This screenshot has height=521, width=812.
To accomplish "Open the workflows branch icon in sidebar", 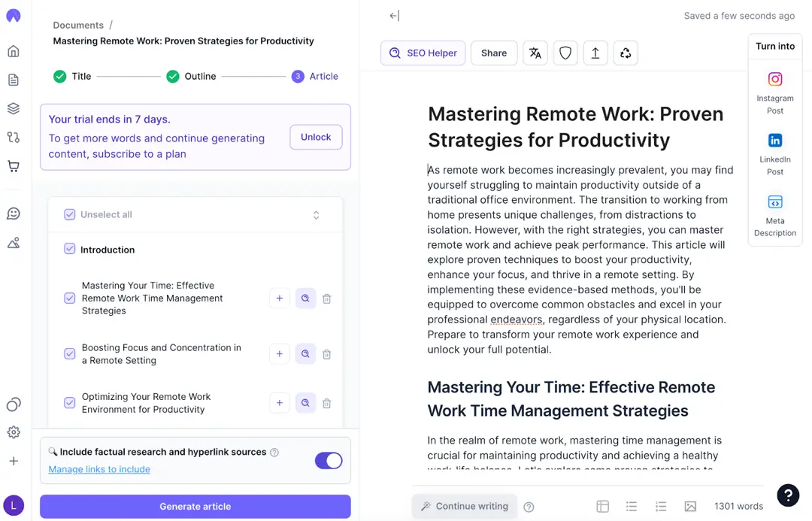I will pos(14,138).
